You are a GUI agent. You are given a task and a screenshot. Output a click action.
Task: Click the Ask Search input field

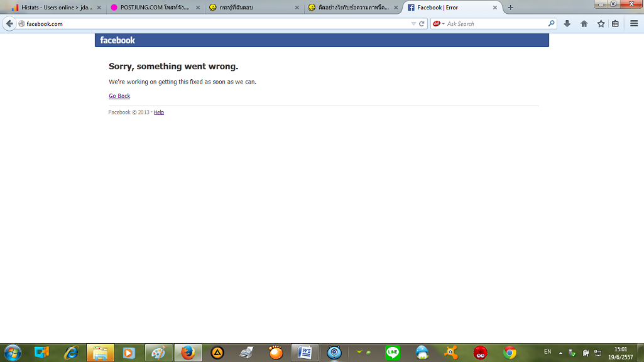(496, 24)
